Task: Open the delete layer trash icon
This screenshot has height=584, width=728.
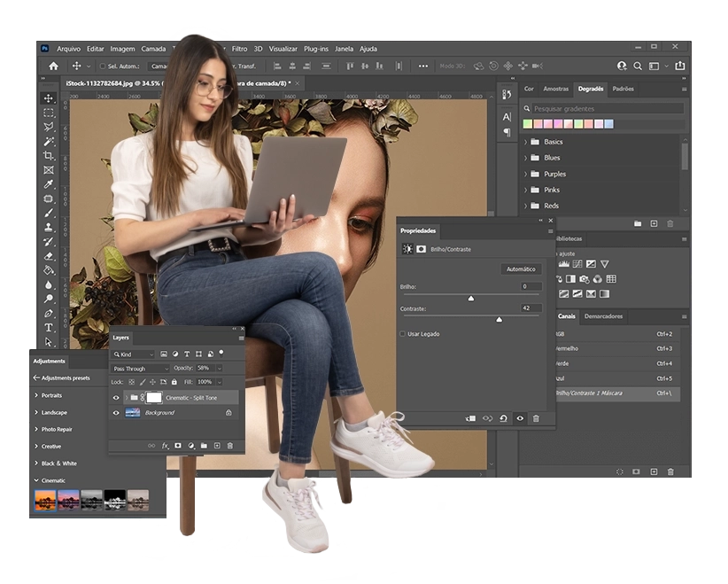Action: [230, 445]
